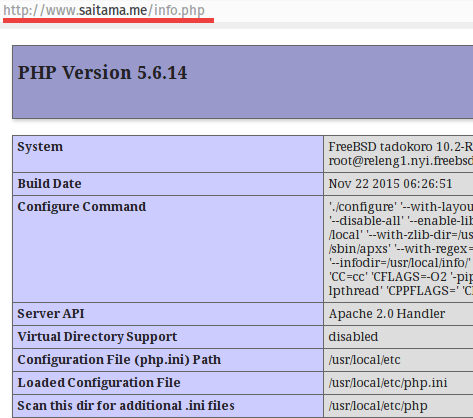This screenshot has width=473, height=418.
Task: Click the '/usr/local/etc/php' value
Action: pyautogui.click(x=378, y=406)
